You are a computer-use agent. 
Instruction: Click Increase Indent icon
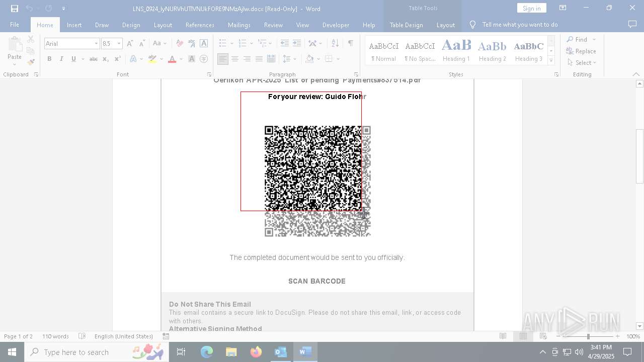click(x=297, y=43)
